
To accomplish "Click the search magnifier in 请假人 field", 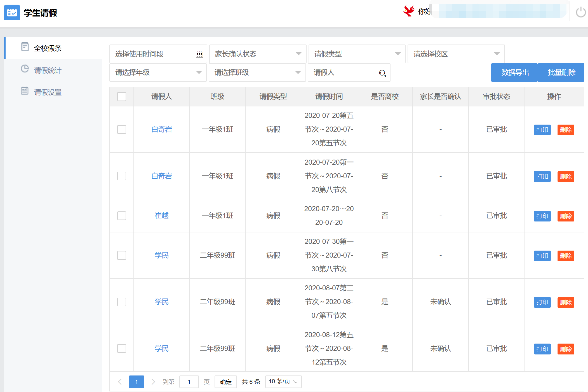I will click(x=382, y=73).
